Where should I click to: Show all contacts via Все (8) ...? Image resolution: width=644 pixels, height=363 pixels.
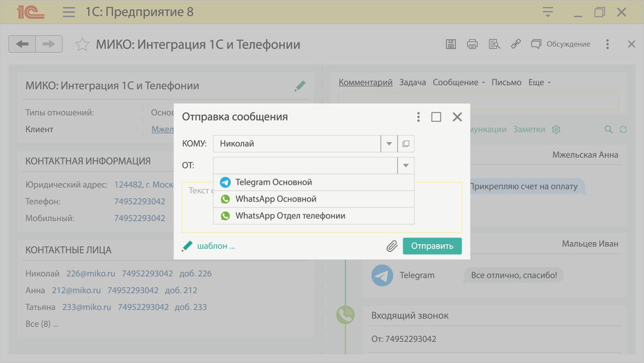point(42,324)
